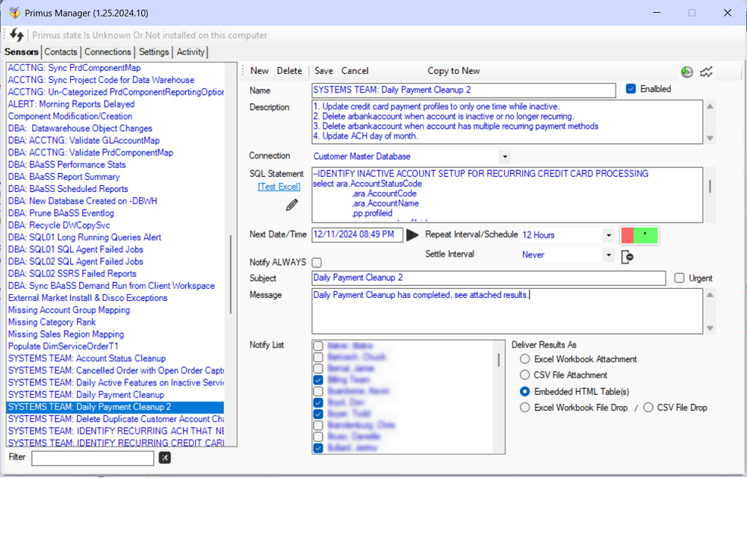
Task: Open the Activity tab
Action: pyautogui.click(x=190, y=52)
